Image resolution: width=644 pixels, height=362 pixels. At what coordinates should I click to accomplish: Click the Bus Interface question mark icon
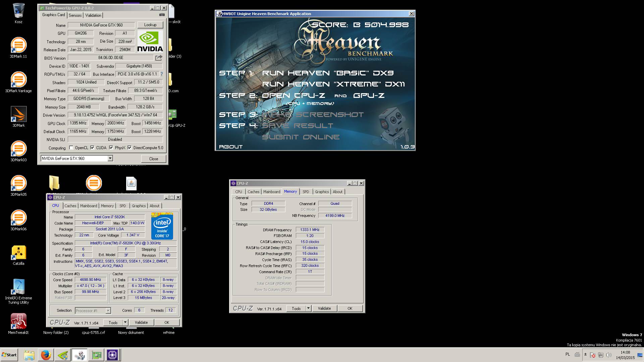pyautogui.click(x=161, y=74)
